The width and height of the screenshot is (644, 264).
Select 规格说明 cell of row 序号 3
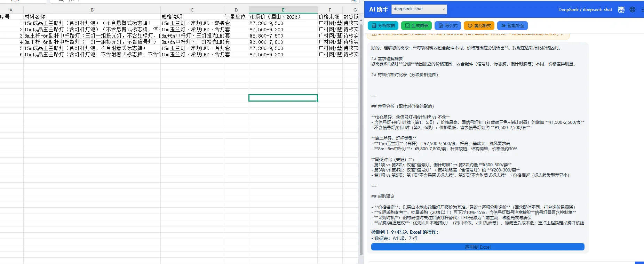coord(192,36)
